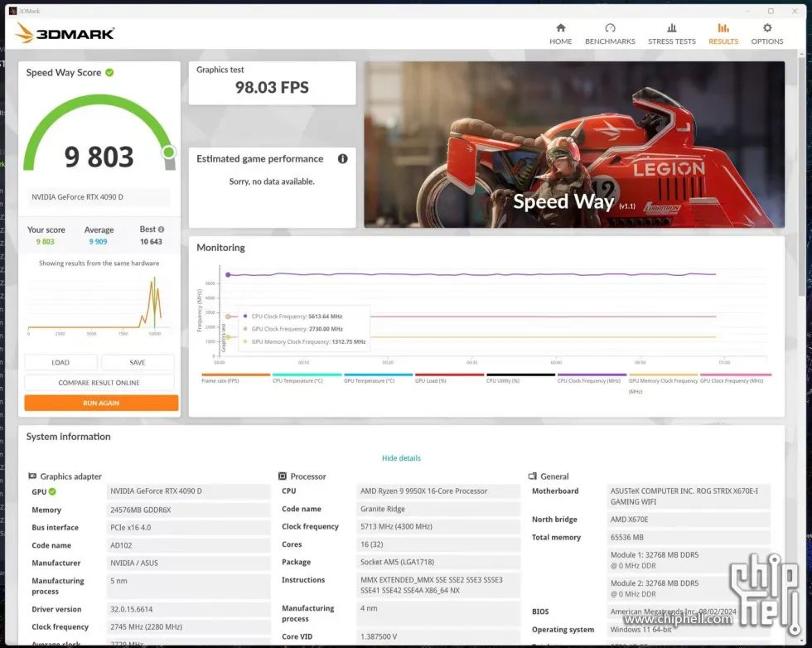Viewport: 812px width, 648px height.
Task: Click the General section icon
Action: 532,476
